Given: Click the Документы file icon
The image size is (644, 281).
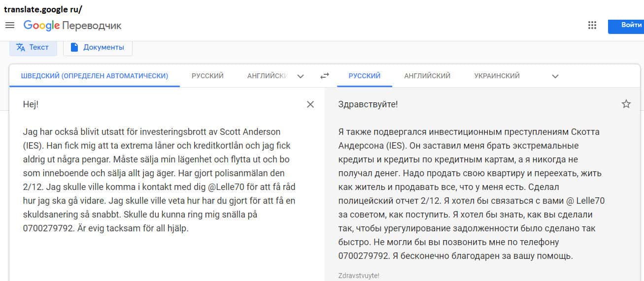Looking at the screenshot, I should [x=74, y=47].
